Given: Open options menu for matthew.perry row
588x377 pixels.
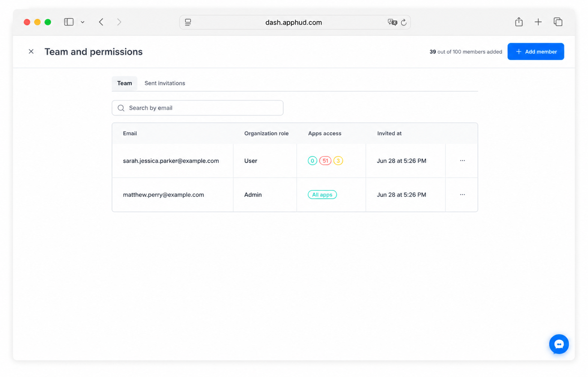Looking at the screenshot, I should 462,195.
